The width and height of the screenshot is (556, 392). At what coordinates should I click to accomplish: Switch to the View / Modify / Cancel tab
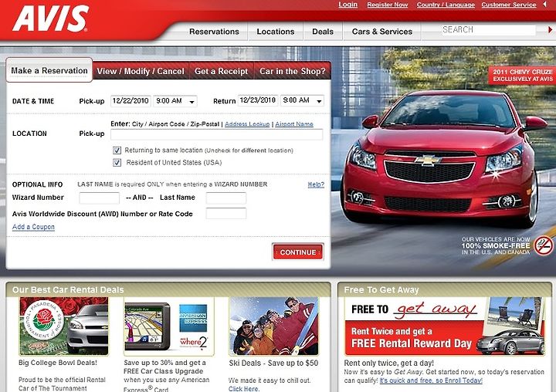tap(141, 71)
